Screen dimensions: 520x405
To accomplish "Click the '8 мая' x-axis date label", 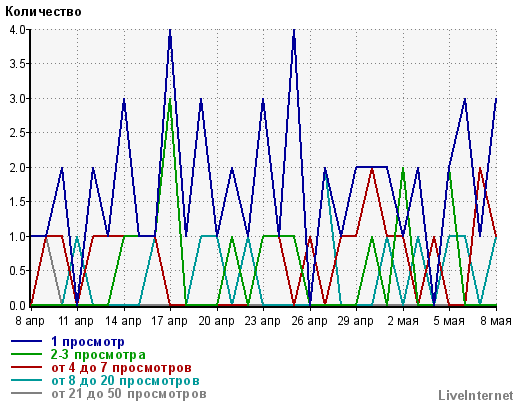I will coord(496,321).
